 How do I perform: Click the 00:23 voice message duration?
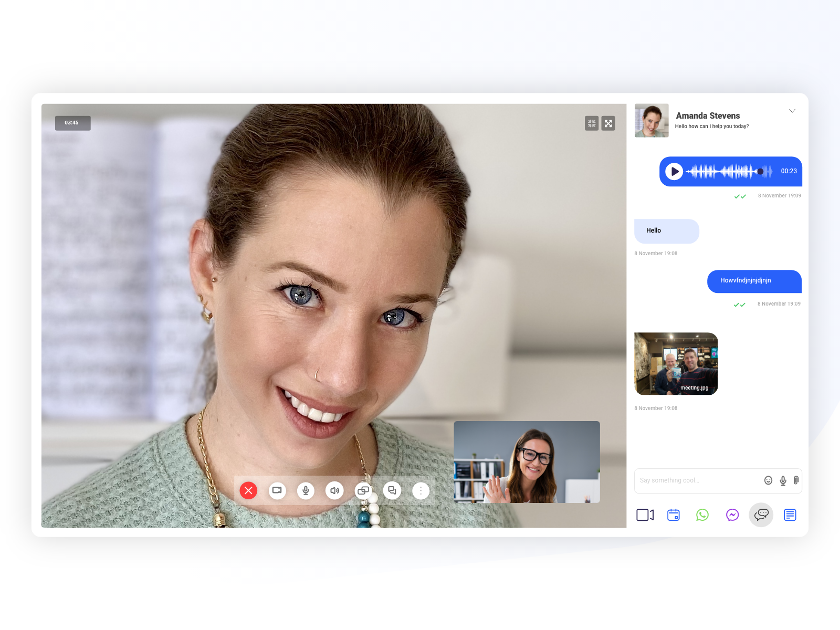(x=789, y=171)
